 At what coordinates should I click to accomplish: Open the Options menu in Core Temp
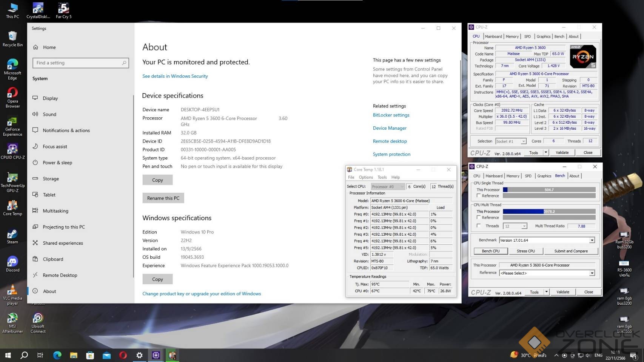pyautogui.click(x=365, y=177)
